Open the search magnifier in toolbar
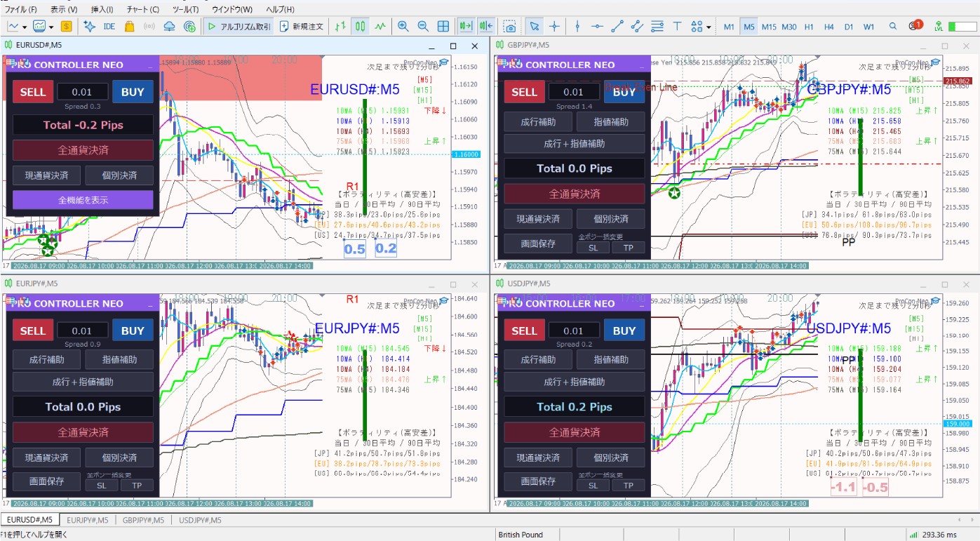This screenshot has width=980, height=541. [892, 26]
